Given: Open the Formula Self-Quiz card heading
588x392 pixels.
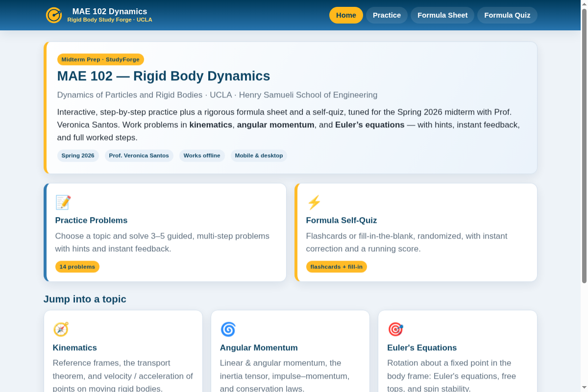Looking at the screenshot, I should 342,220.
